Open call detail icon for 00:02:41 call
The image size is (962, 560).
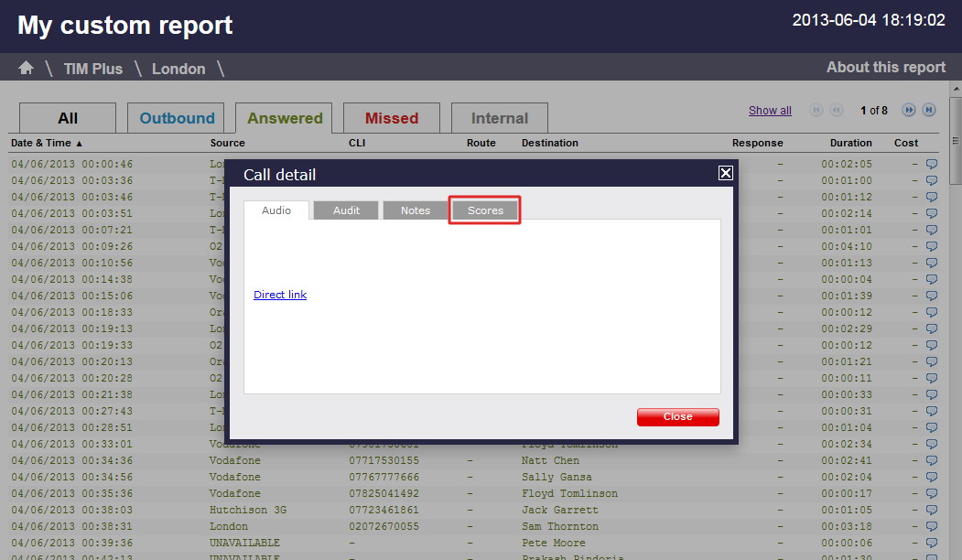(932, 461)
